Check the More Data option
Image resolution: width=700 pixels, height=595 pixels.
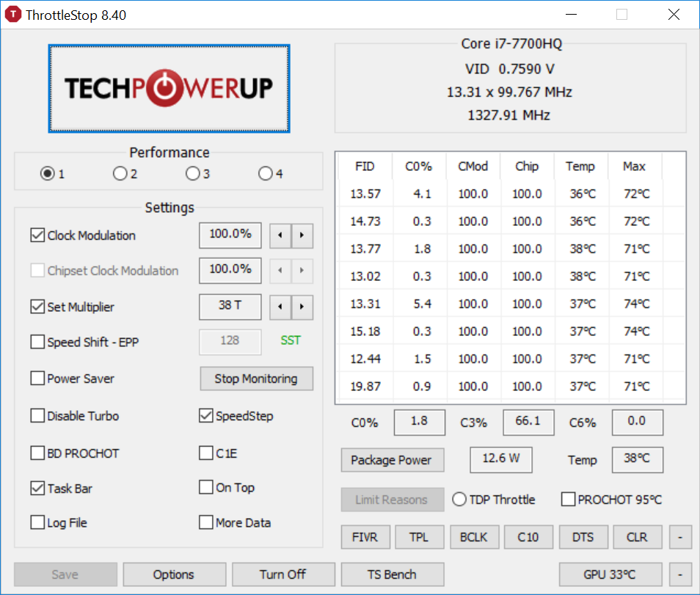click(205, 522)
